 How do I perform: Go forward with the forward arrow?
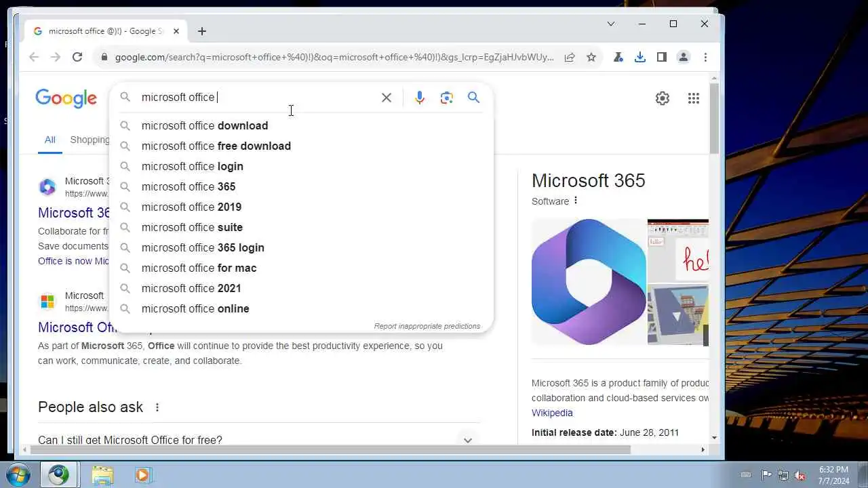[56, 57]
